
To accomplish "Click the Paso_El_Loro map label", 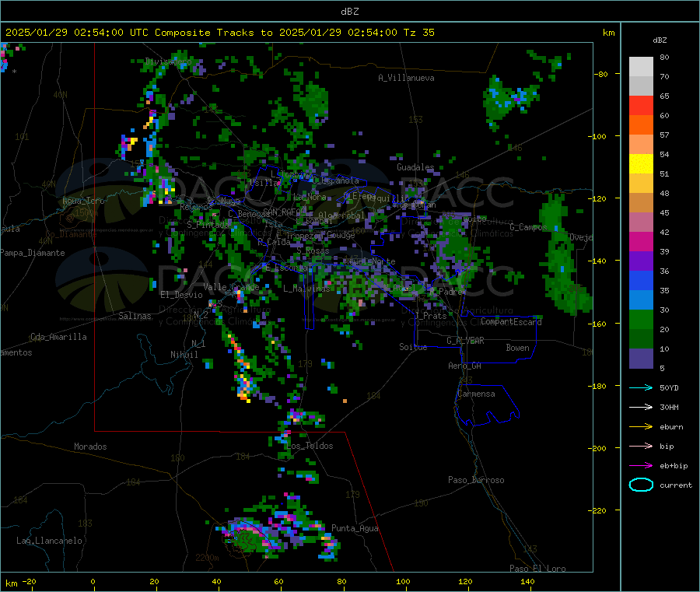I will [x=537, y=569].
